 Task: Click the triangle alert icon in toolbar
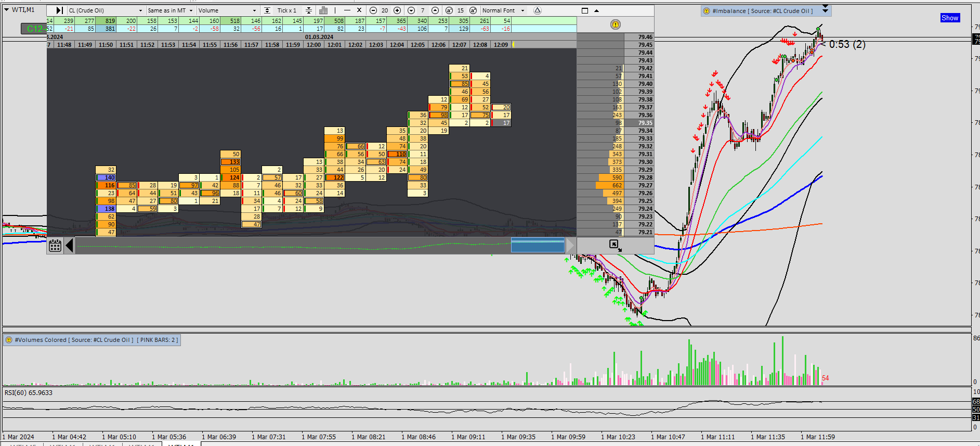pos(538,10)
